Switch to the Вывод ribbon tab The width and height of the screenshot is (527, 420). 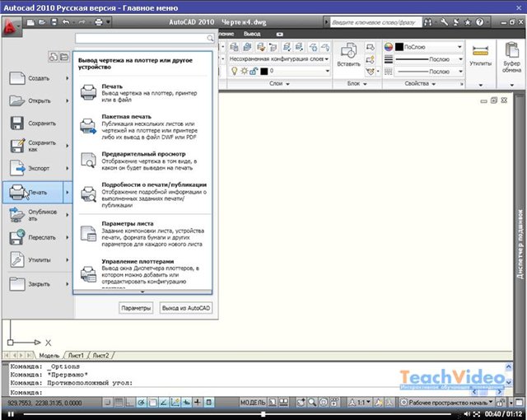click(x=252, y=34)
